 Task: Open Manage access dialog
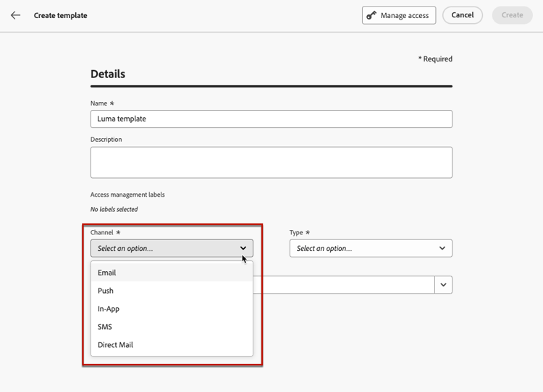coord(399,15)
